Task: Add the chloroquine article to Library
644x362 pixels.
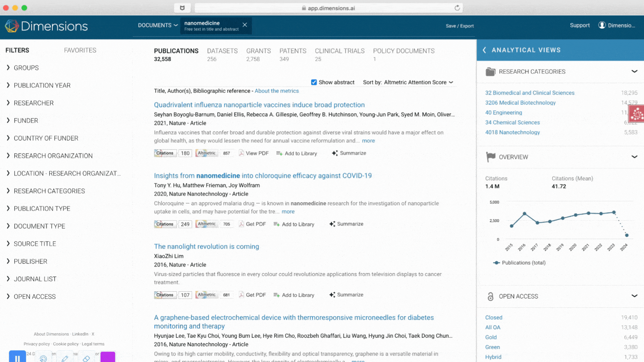Action: click(294, 224)
